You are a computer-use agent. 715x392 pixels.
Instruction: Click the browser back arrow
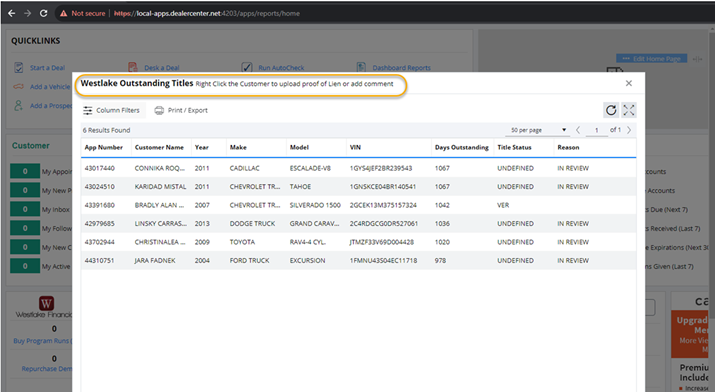tap(12, 13)
